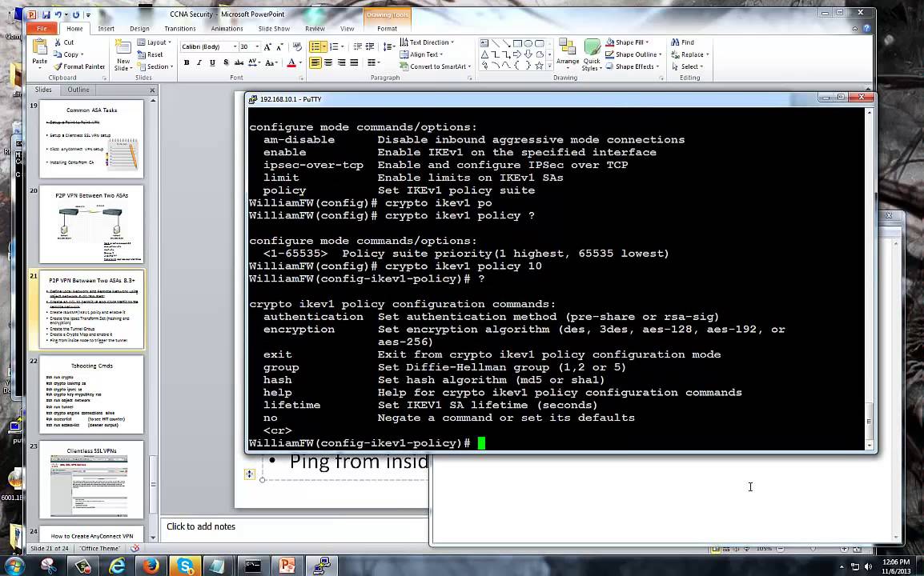Open Skype from the taskbar
The image size is (924, 576).
coord(185,566)
